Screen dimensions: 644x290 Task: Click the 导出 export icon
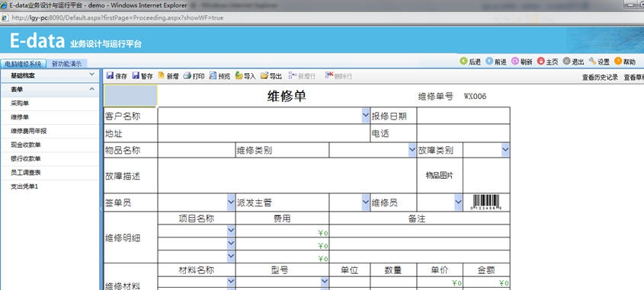(x=264, y=75)
